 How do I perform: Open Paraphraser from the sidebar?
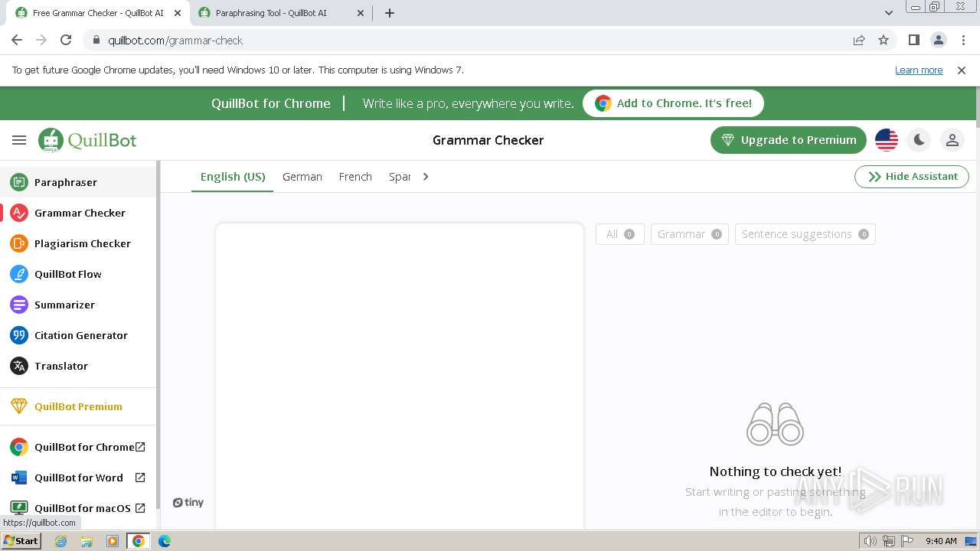click(x=78, y=182)
